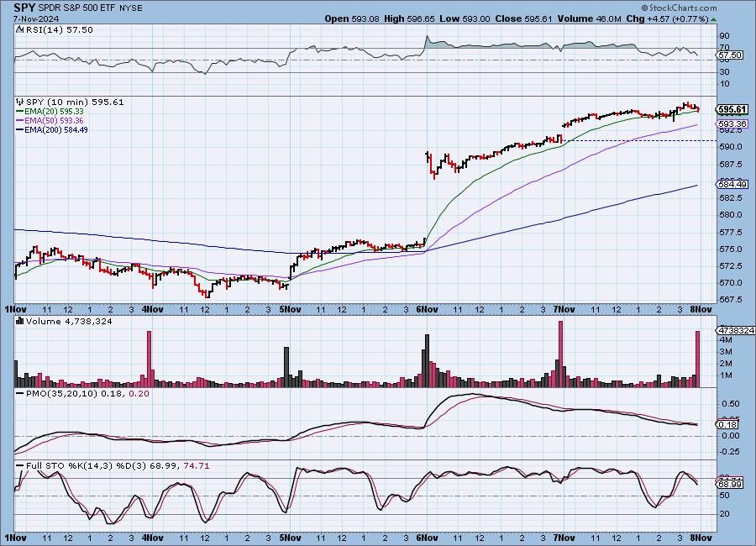This screenshot has width=756, height=546.
Task: Click the EMA(20) 595.33 legend entry
Action: [54, 112]
